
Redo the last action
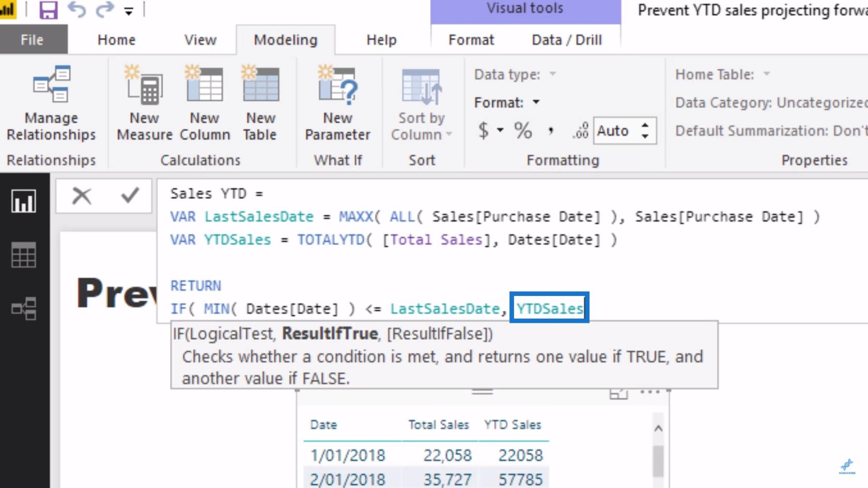(104, 9)
